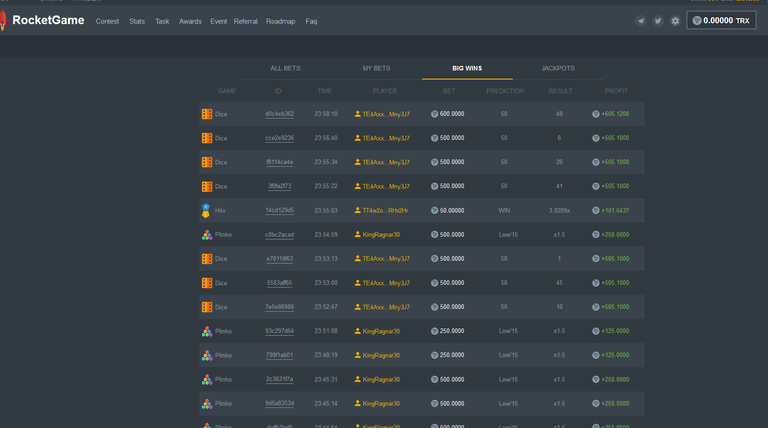
Task: Open the Twitter icon in the header
Action: pos(658,21)
